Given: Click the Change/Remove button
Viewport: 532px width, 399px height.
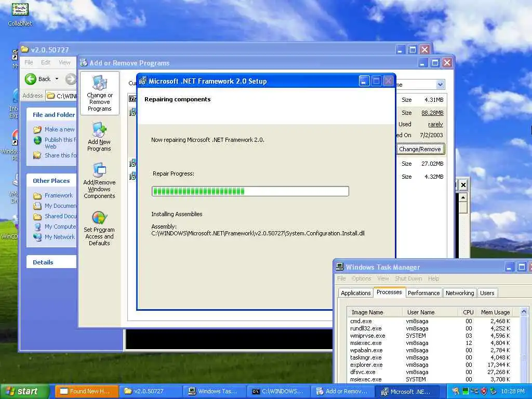Looking at the screenshot, I should pyautogui.click(x=420, y=149).
